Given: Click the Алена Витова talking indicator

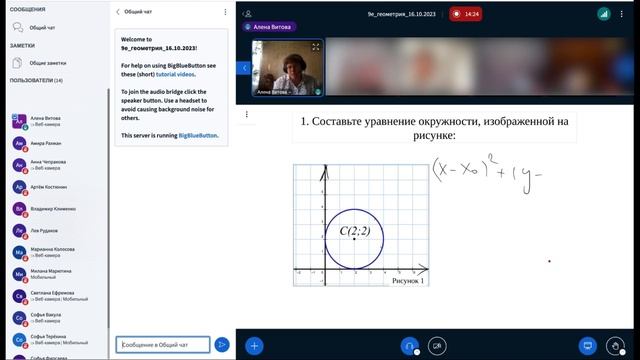Looking at the screenshot, I should (x=269, y=27).
